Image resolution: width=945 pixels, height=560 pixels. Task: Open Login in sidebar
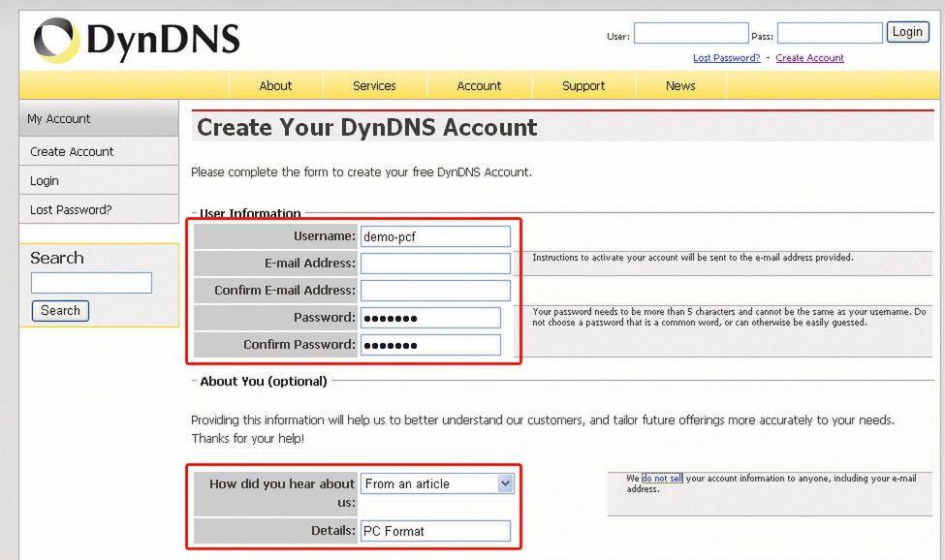[x=99, y=180]
